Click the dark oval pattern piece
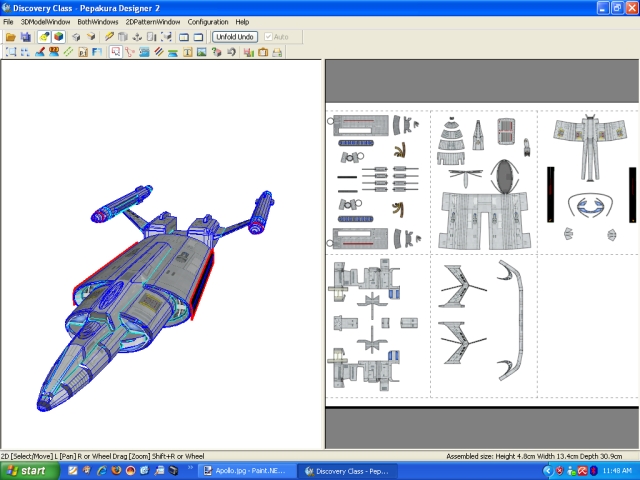640x480 pixels. (504, 177)
